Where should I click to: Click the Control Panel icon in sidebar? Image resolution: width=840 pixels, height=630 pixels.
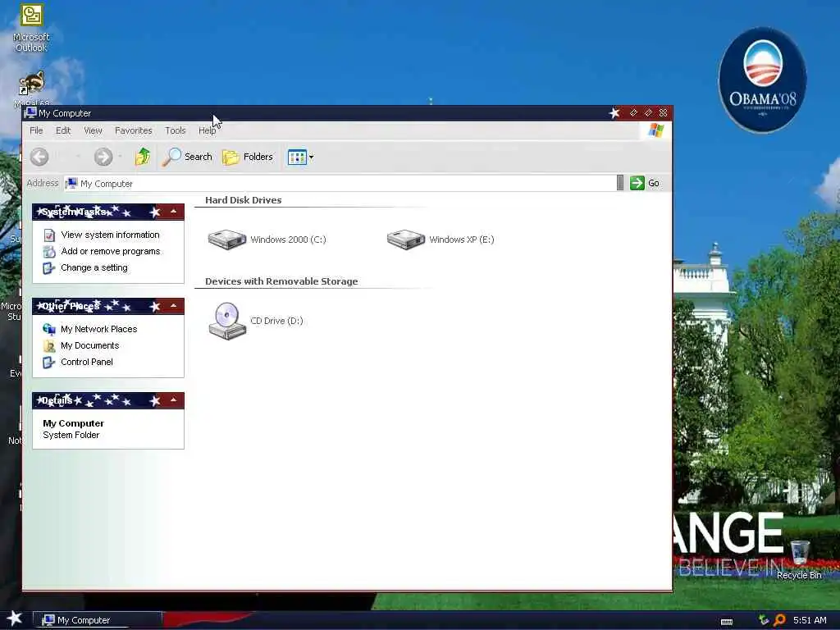click(x=48, y=362)
